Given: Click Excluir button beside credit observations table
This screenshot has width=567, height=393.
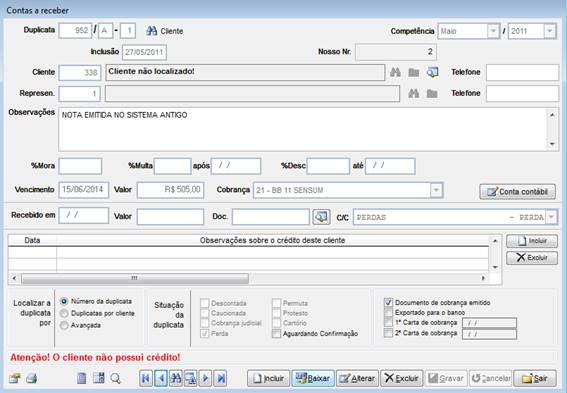Looking at the screenshot, I should coord(532,258).
